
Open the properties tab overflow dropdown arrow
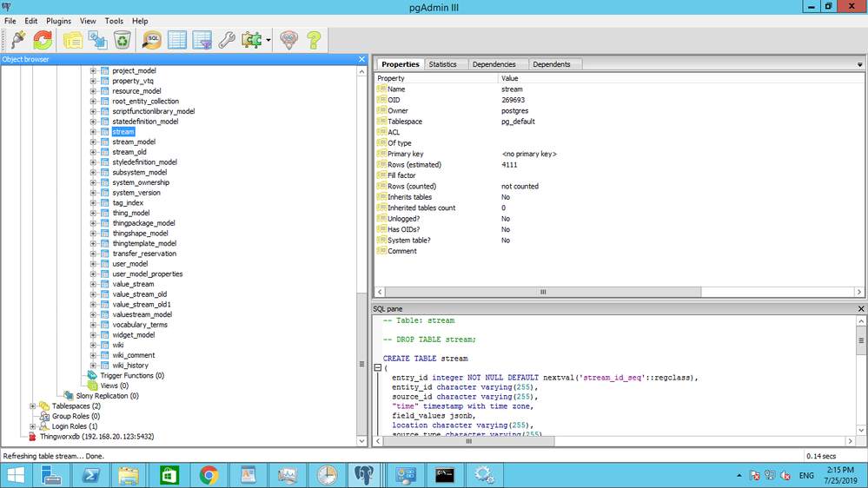859,65
